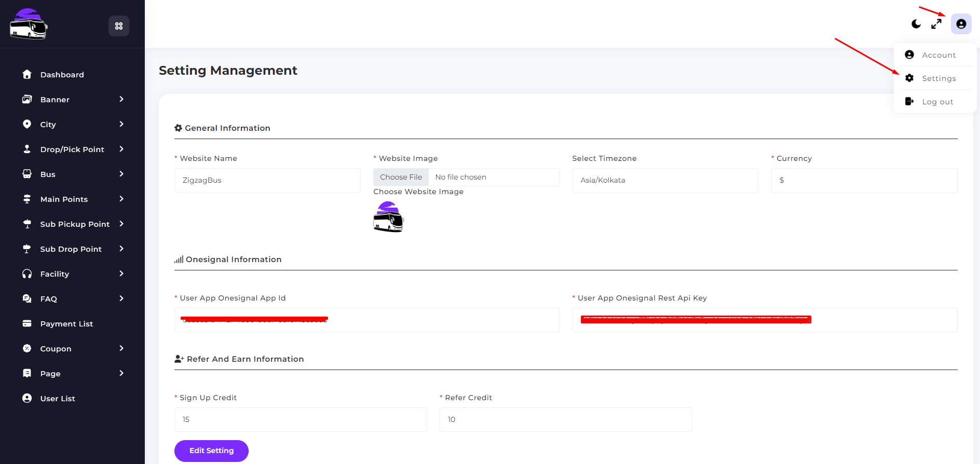Expand the Coupon menu chevron
Screen dimensions: 980x464
(x=121, y=348)
